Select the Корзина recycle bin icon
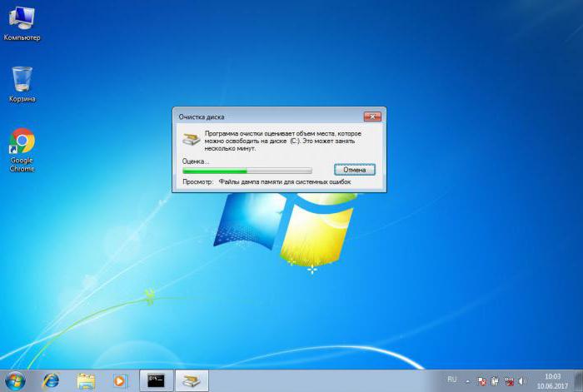Viewport: 583px width, 392px height. (22, 84)
